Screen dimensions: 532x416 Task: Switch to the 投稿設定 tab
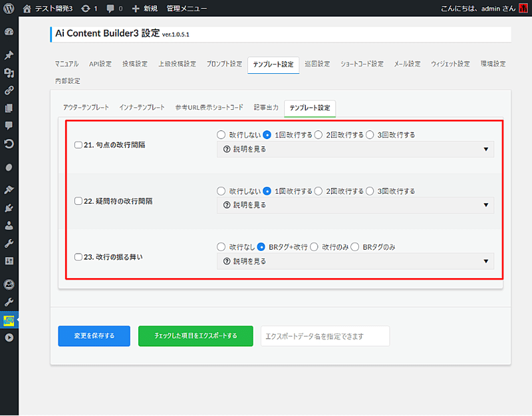135,64
